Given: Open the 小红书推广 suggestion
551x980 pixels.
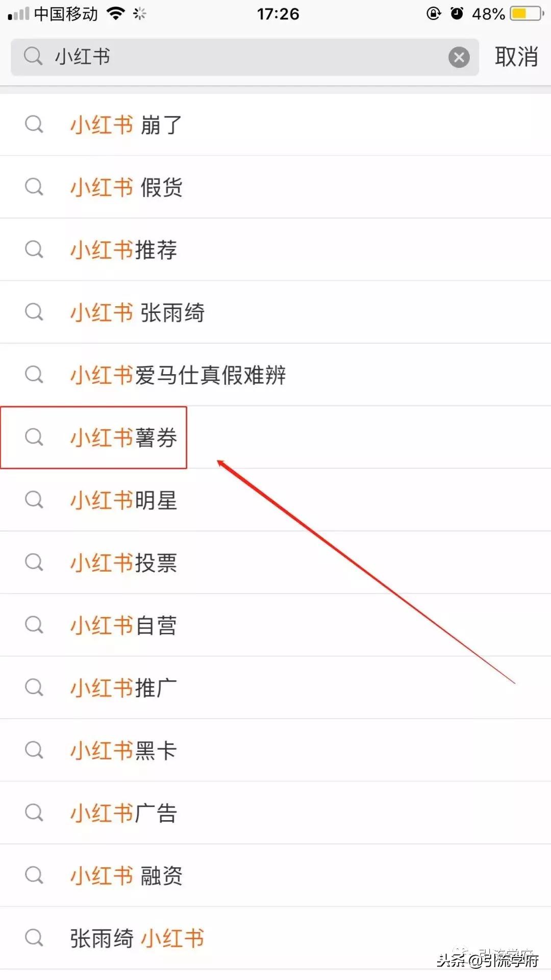Looking at the screenshot, I should 122,688.
